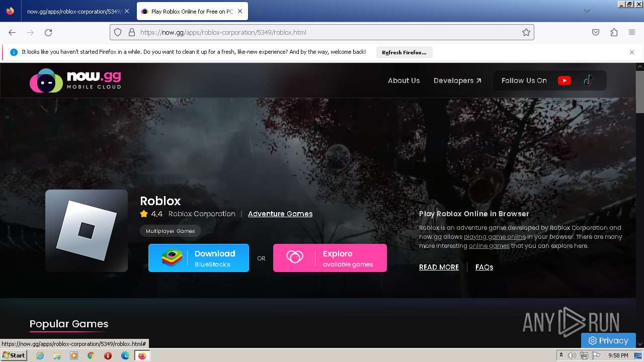This screenshot has width=644, height=362.
Task: List all tabs dropdown
Action: coord(587,11)
